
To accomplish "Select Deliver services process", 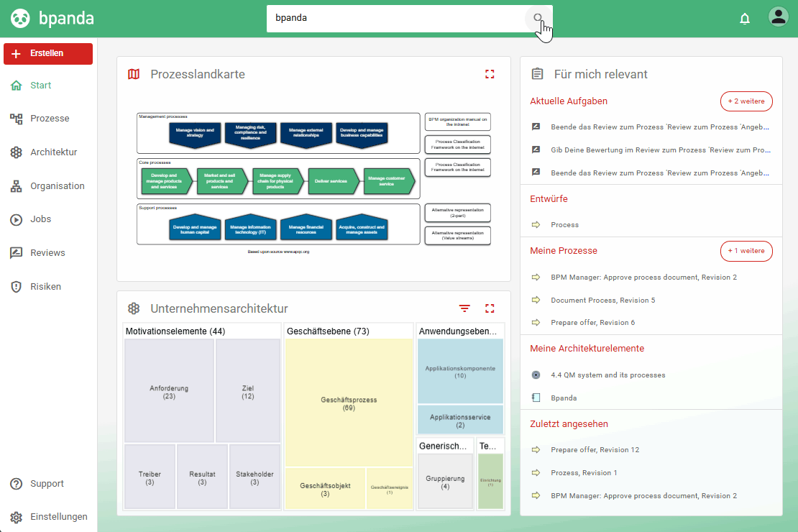I will pos(332,181).
